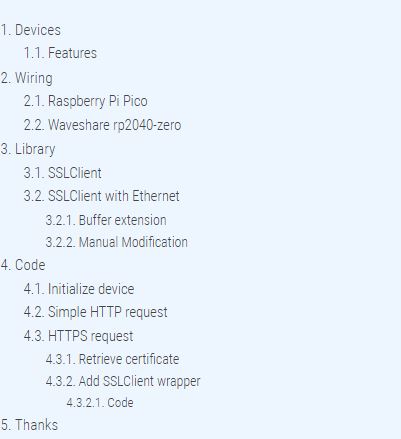This screenshot has height=439, width=401.
Task: Open the 4.3 HTTPS request entry
Action: [79, 336]
